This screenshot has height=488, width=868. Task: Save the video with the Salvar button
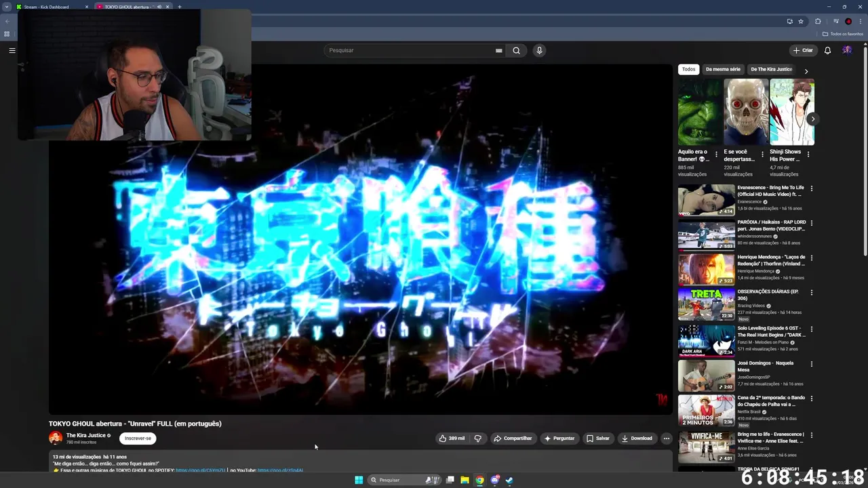click(597, 439)
